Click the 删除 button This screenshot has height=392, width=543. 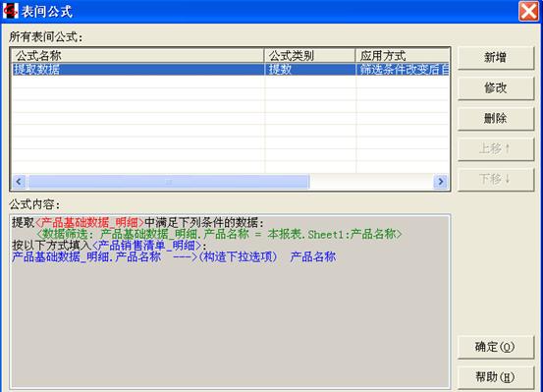(x=496, y=119)
